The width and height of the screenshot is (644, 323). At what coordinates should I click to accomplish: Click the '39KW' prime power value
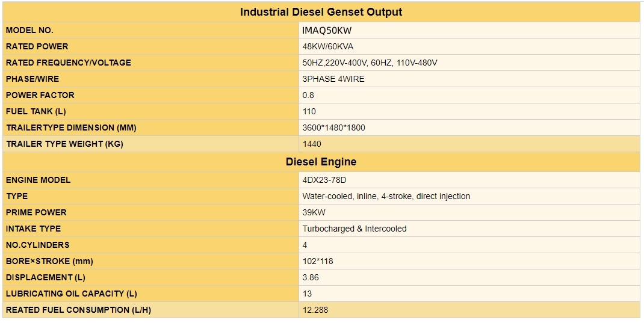(x=314, y=212)
